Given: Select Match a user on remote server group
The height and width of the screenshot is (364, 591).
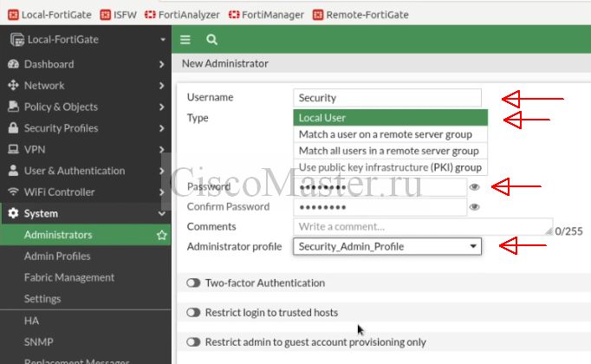Looking at the screenshot, I should point(390,134).
